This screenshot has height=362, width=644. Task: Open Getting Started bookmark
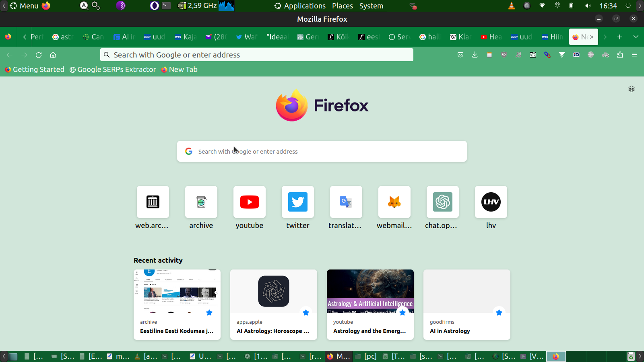(x=35, y=69)
